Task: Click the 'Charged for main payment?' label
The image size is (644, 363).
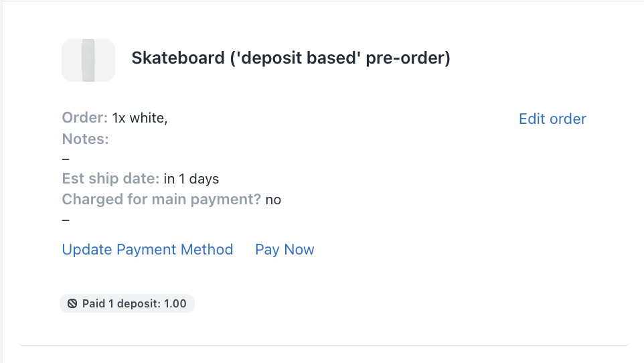Action: coord(161,200)
